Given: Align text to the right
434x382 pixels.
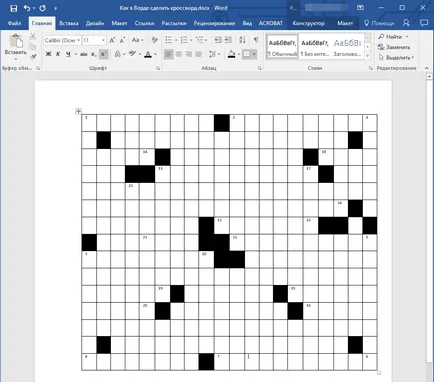Looking at the screenshot, I should click(189, 54).
